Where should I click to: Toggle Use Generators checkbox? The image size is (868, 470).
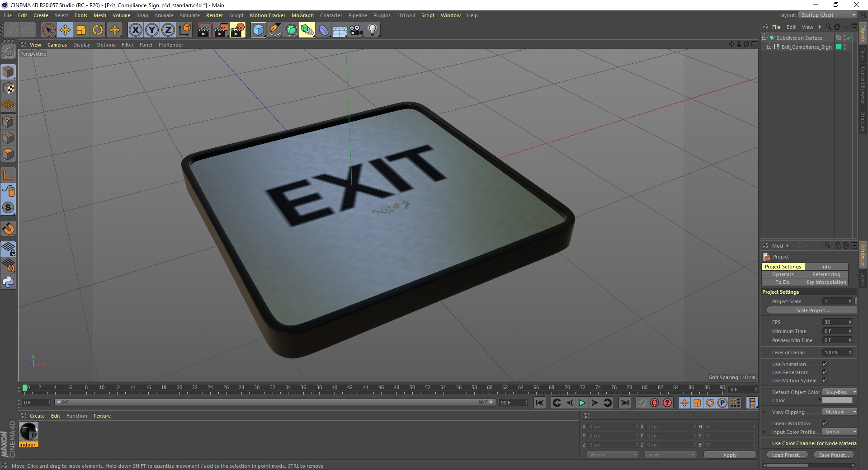point(825,372)
